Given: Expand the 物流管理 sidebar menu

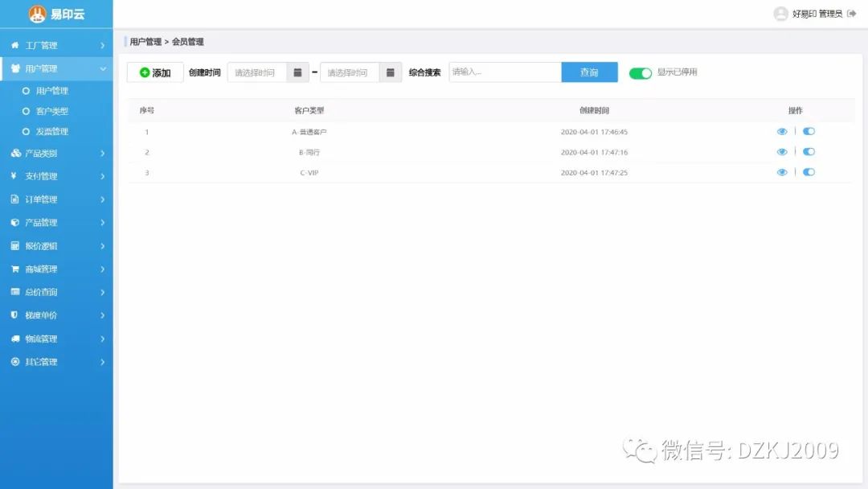Looking at the screenshot, I should coord(56,339).
